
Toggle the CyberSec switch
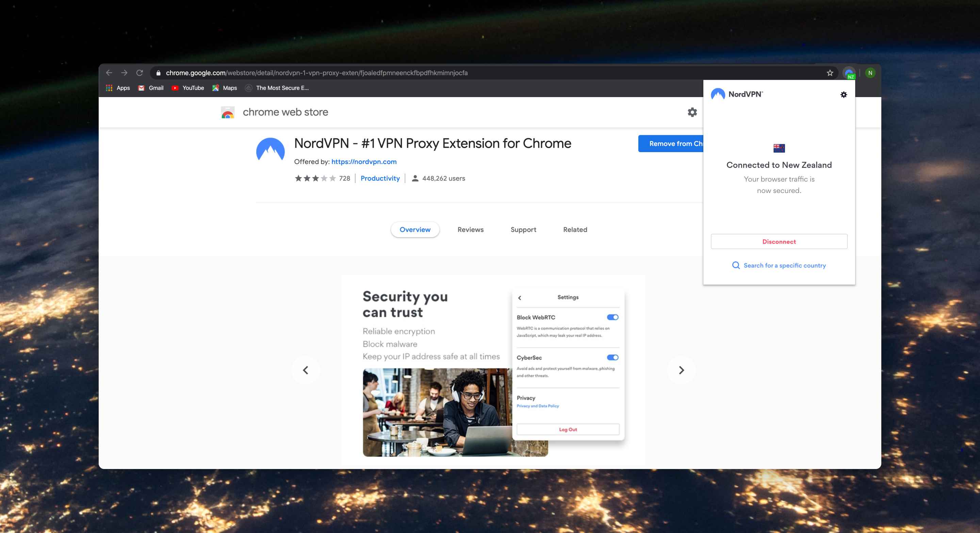click(611, 357)
